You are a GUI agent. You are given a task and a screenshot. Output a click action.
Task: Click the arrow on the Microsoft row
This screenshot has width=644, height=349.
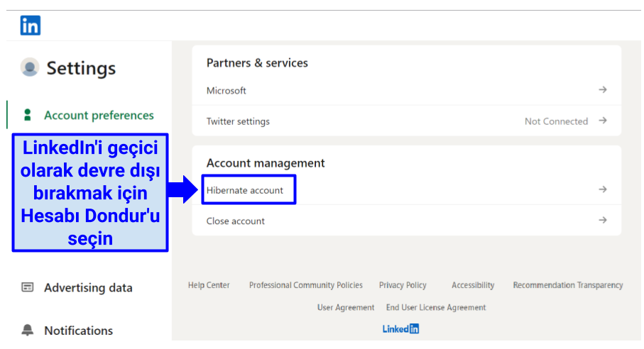[x=603, y=90]
